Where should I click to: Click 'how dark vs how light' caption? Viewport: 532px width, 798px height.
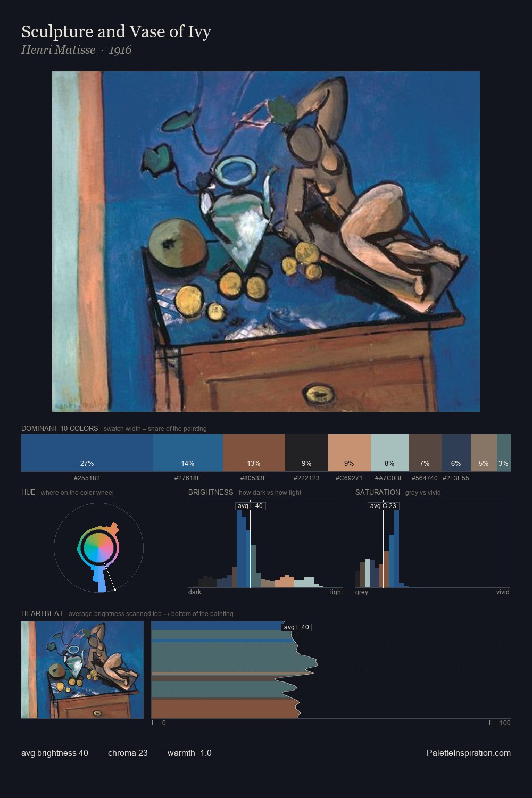pyautogui.click(x=270, y=493)
